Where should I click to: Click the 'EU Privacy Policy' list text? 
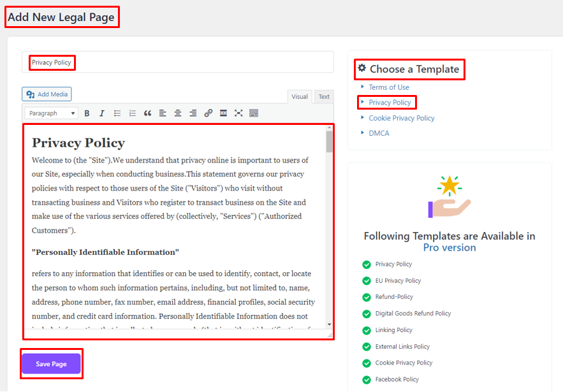pyautogui.click(x=398, y=280)
